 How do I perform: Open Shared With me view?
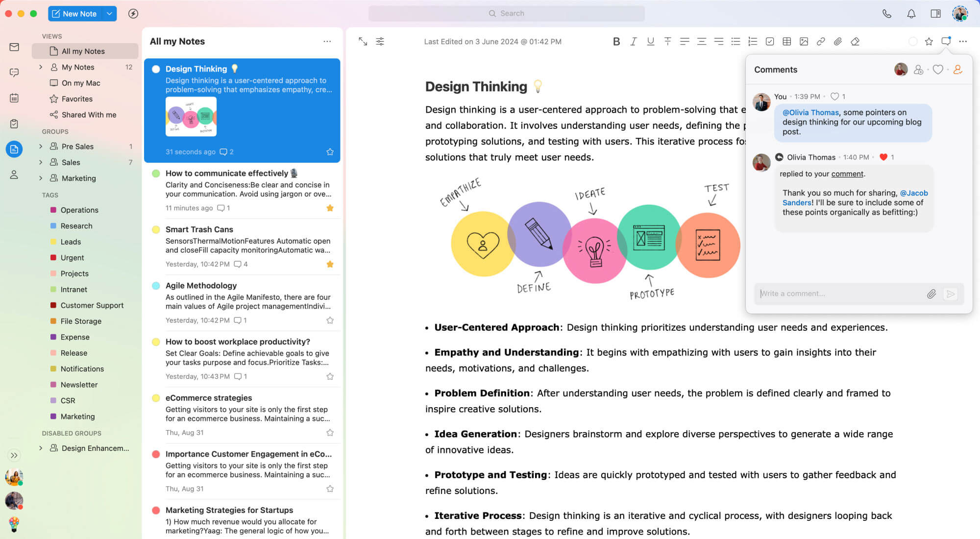coord(89,115)
